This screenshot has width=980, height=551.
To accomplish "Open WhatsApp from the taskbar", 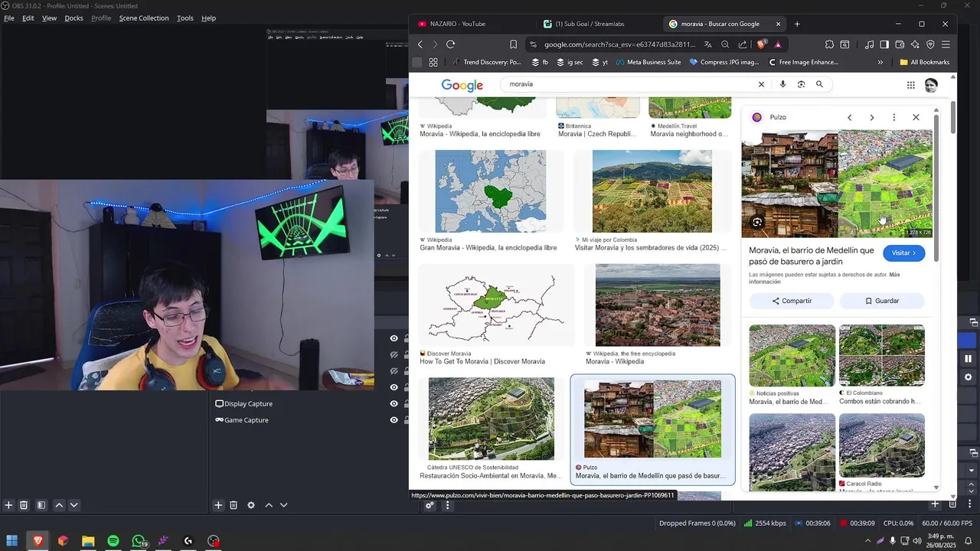I will [x=139, y=541].
